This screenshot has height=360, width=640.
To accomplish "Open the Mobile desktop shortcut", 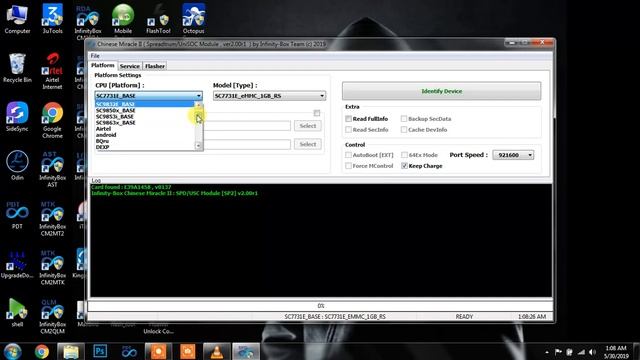I will click(123, 19).
